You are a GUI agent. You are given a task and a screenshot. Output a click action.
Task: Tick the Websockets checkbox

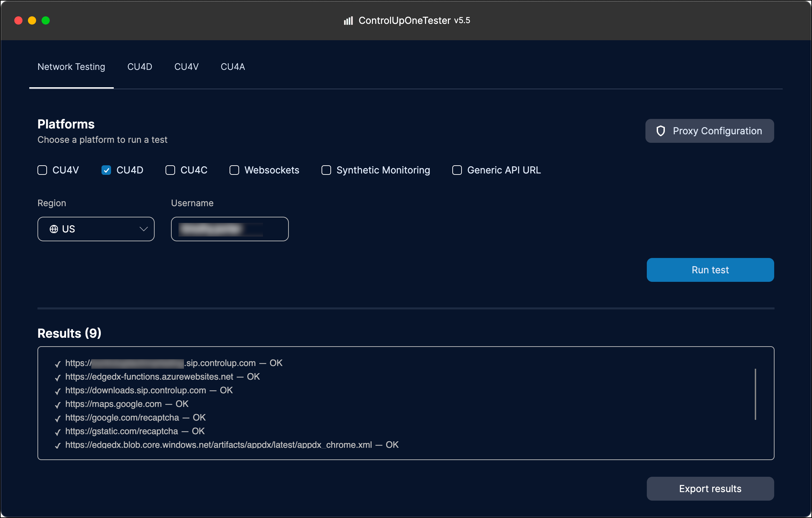click(x=234, y=170)
